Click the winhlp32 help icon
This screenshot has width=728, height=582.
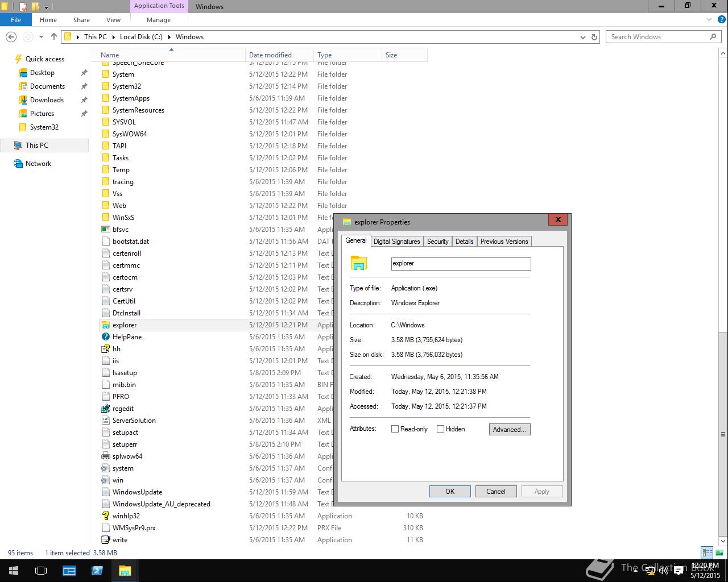point(105,516)
